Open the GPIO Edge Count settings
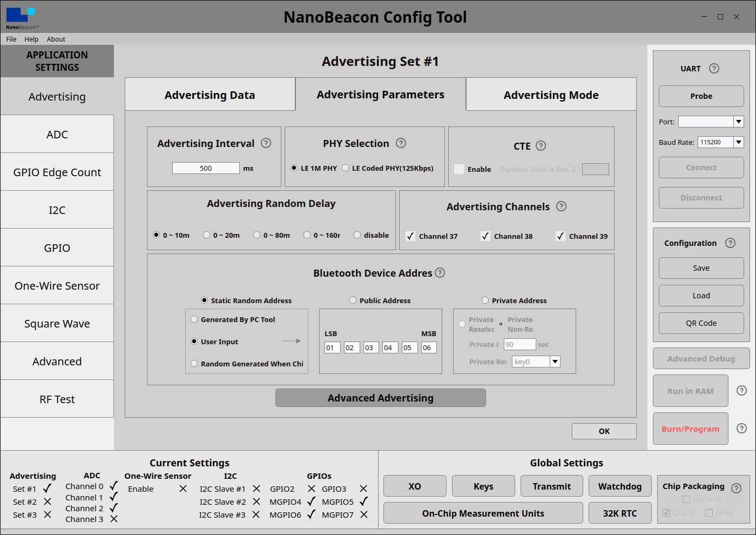Viewport: 756px width, 535px height. point(57,172)
